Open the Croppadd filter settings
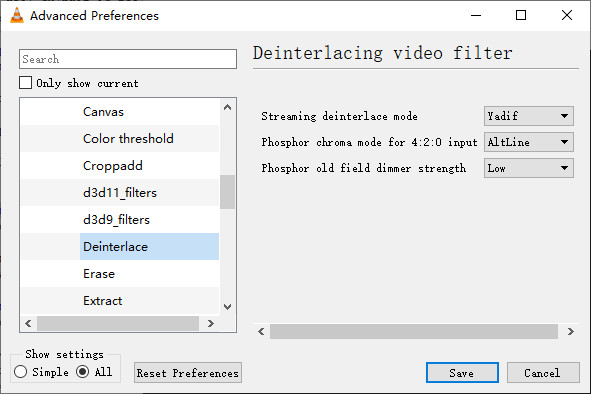The image size is (591, 394). 113,166
